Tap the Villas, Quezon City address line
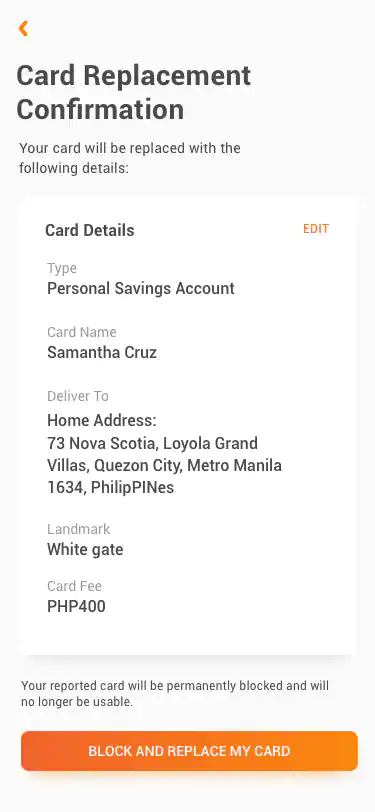This screenshot has height=812, width=375. [x=164, y=466]
